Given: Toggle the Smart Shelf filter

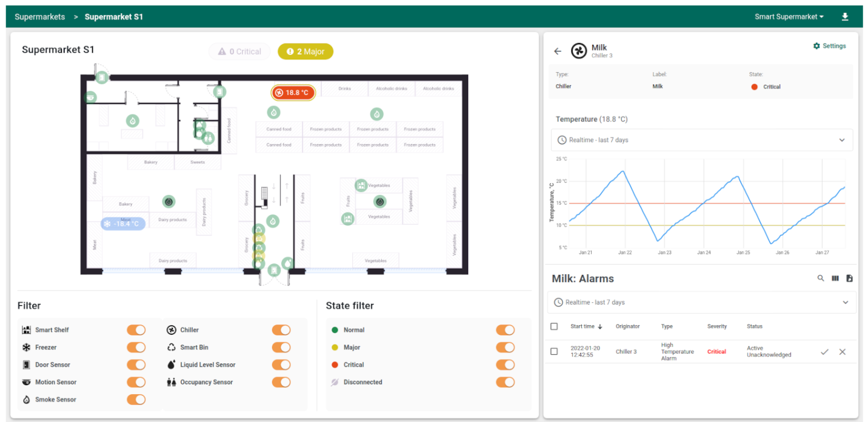Looking at the screenshot, I should [136, 330].
